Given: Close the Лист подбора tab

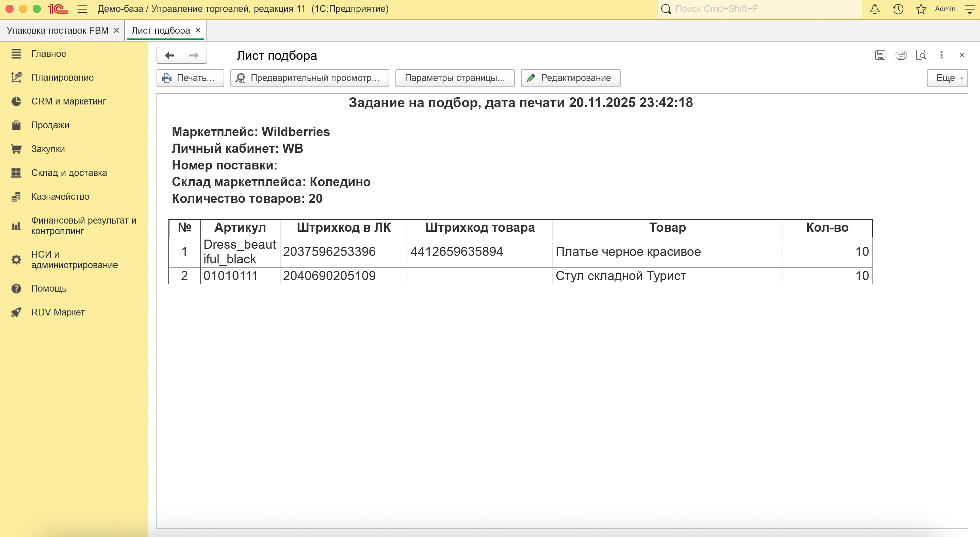Looking at the screenshot, I should click(x=198, y=30).
